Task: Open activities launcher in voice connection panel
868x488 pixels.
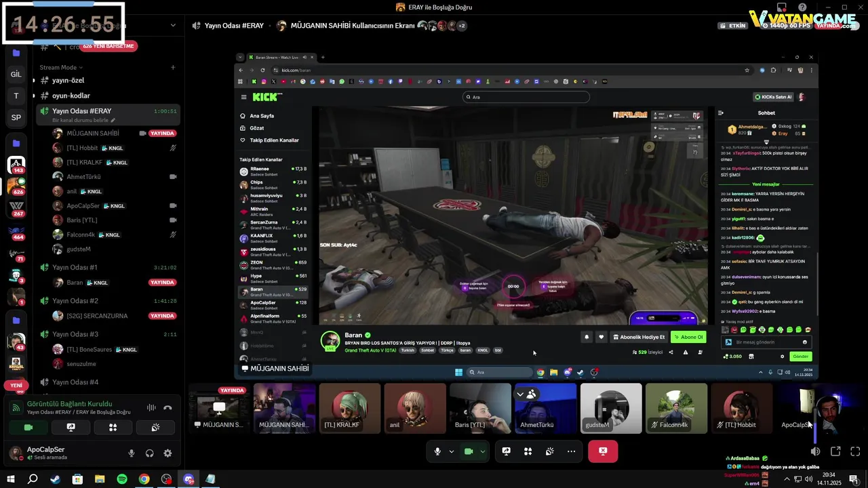Action: 113,428
